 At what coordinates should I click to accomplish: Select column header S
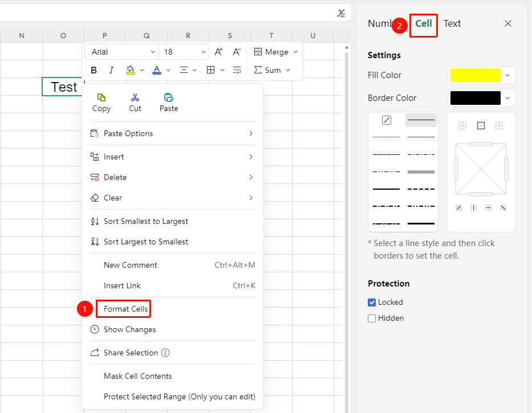[230, 35]
